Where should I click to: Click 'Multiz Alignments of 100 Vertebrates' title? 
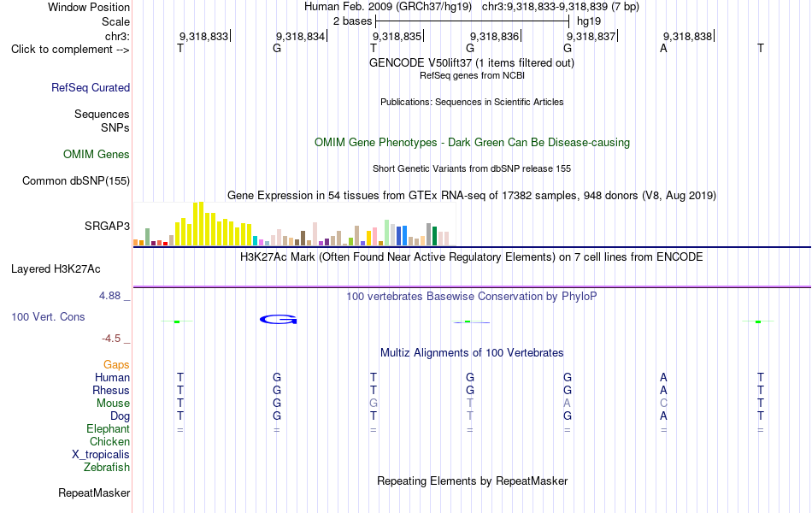click(472, 353)
